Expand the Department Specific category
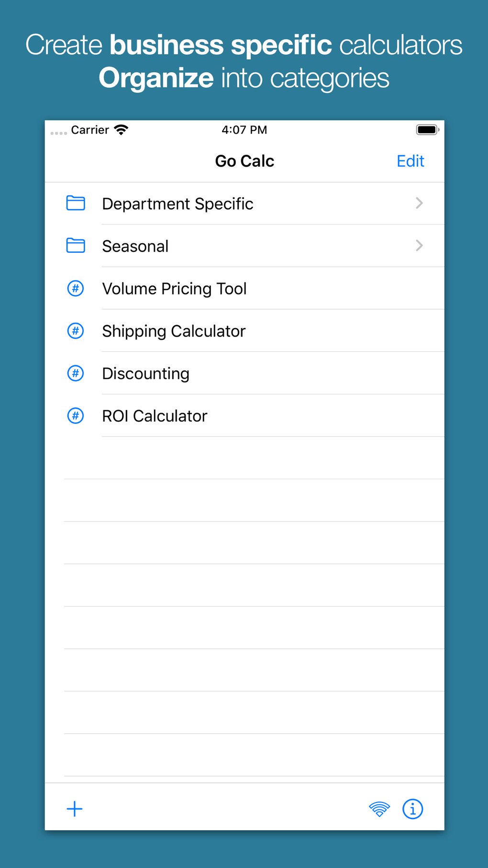 click(x=419, y=203)
